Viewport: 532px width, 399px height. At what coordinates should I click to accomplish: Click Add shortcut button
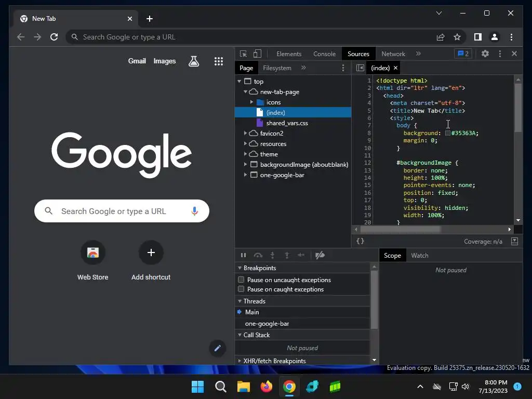pos(151,261)
